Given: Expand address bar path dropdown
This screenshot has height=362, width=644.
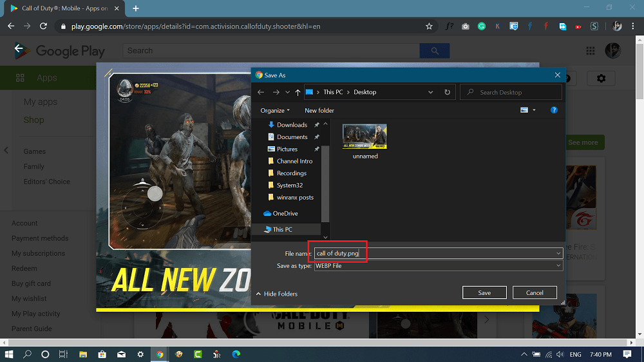Looking at the screenshot, I should tap(430, 92).
